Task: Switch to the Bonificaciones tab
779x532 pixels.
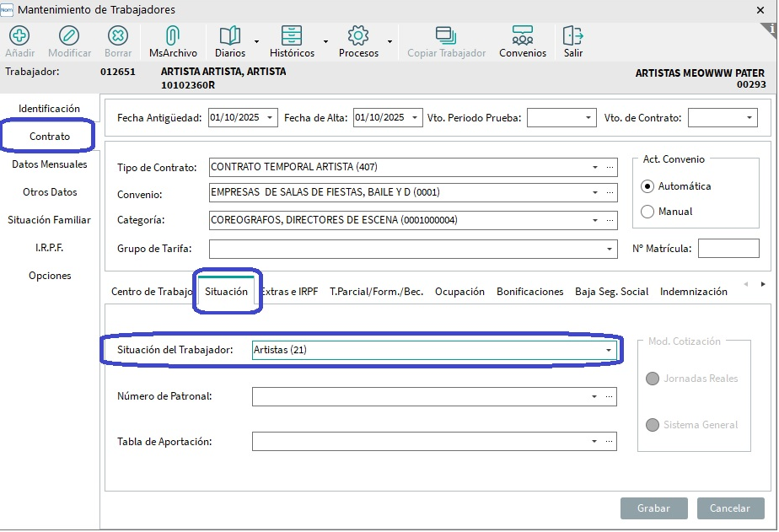Action: [x=529, y=292]
